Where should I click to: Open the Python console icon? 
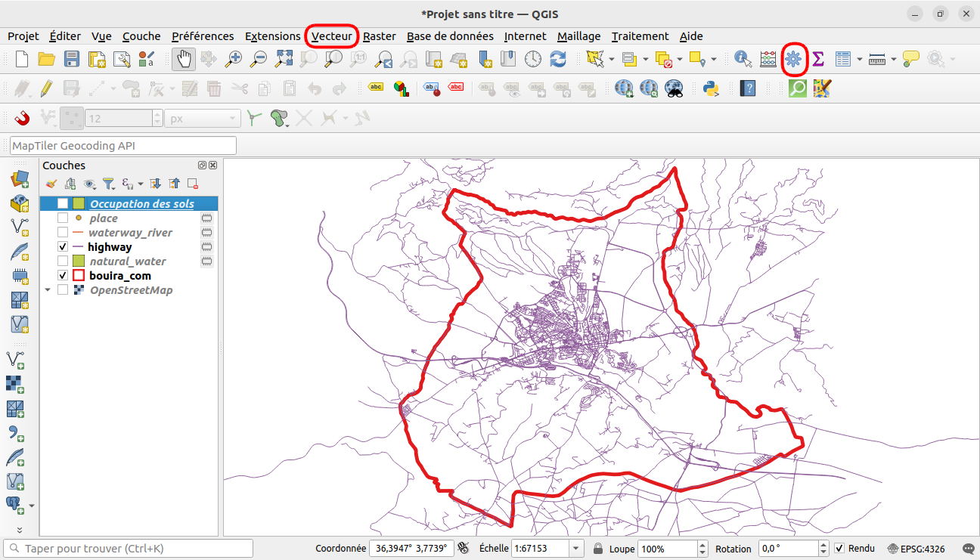point(710,88)
